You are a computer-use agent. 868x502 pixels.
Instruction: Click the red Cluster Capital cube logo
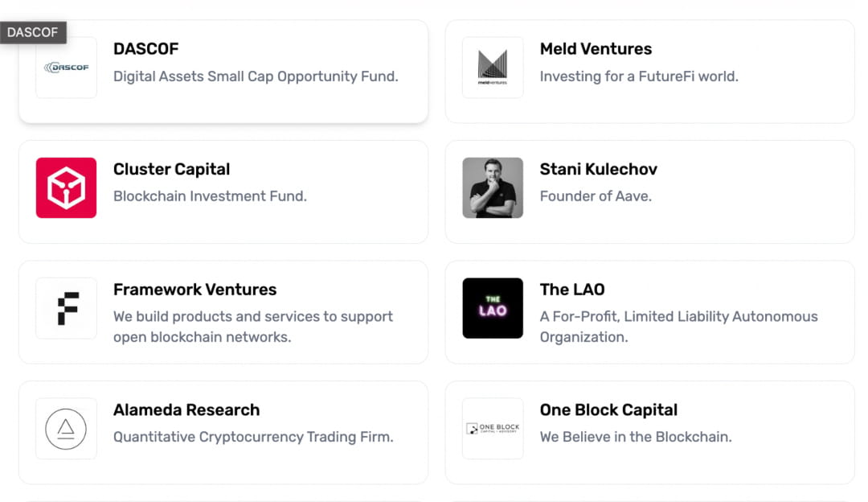pos(66,187)
